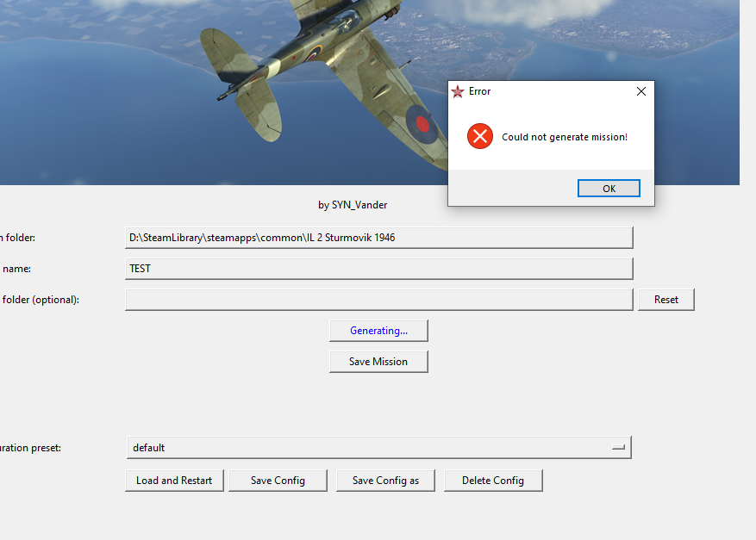The height and width of the screenshot is (540, 756).
Task: Click the Generating... button
Action: pos(378,331)
